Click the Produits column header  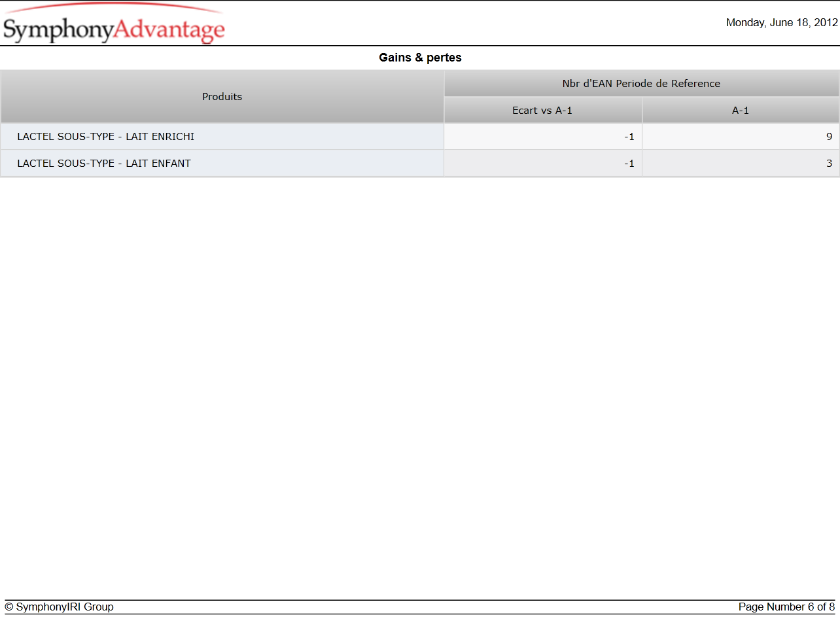(x=222, y=97)
